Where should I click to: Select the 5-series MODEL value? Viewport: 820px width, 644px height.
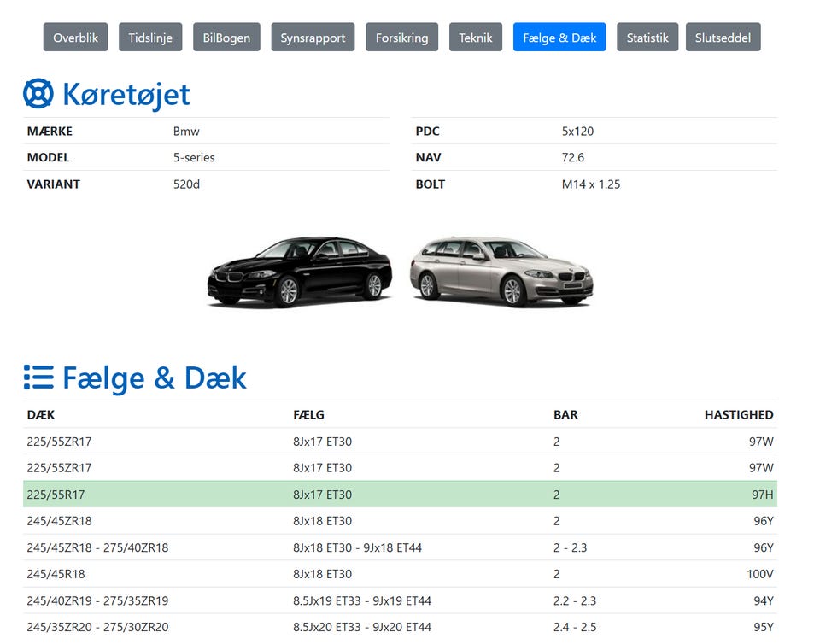click(x=194, y=157)
